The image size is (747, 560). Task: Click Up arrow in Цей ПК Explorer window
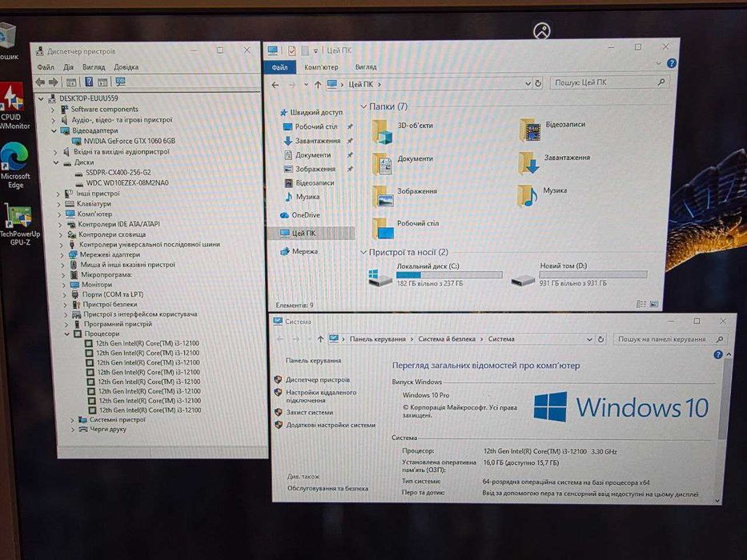pos(318,85)
